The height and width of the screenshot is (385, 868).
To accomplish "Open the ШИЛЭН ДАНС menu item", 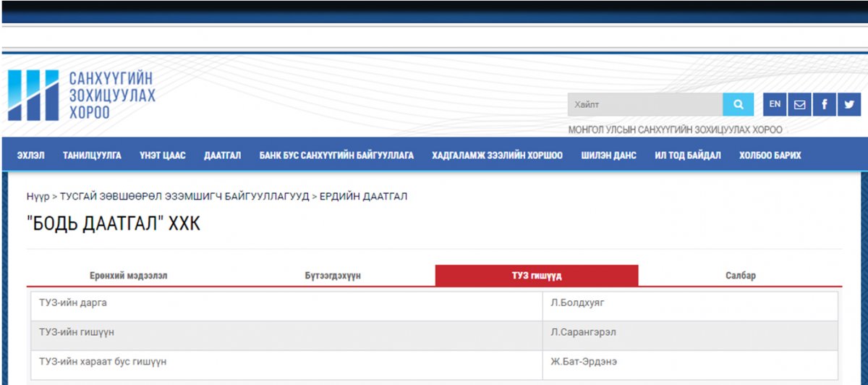I will pyautogui.click(x=608, y=156).
